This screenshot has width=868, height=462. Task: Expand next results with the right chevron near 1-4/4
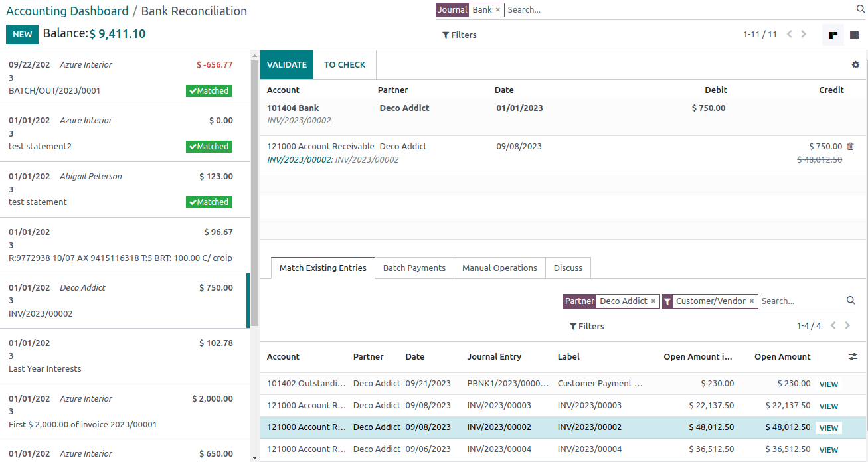847,325
